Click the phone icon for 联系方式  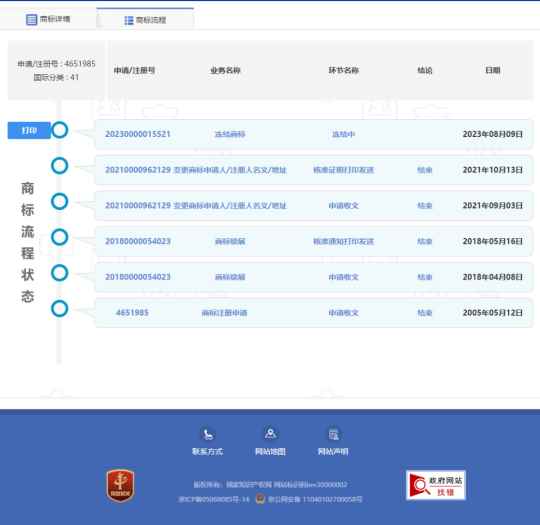click(208, 434)
